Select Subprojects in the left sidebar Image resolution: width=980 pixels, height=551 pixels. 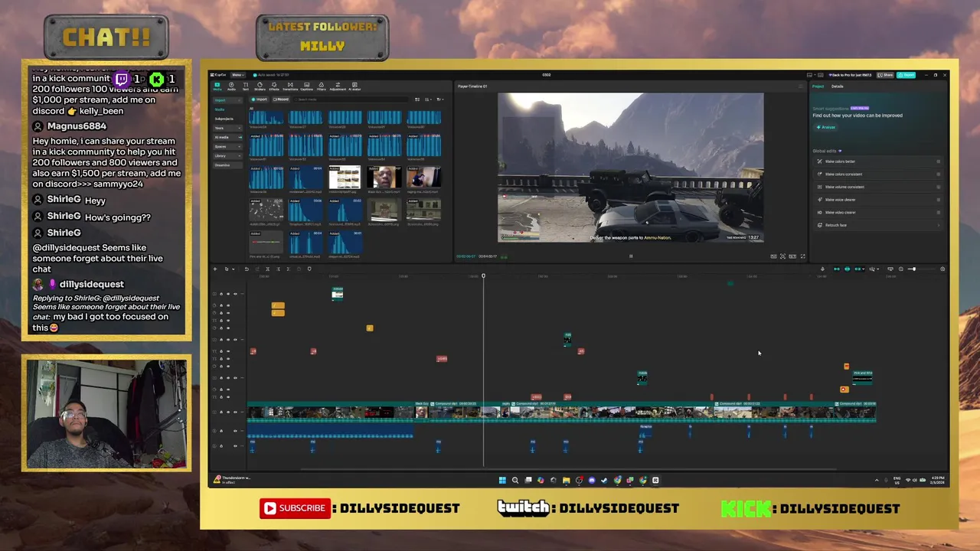tap(224, 119)
